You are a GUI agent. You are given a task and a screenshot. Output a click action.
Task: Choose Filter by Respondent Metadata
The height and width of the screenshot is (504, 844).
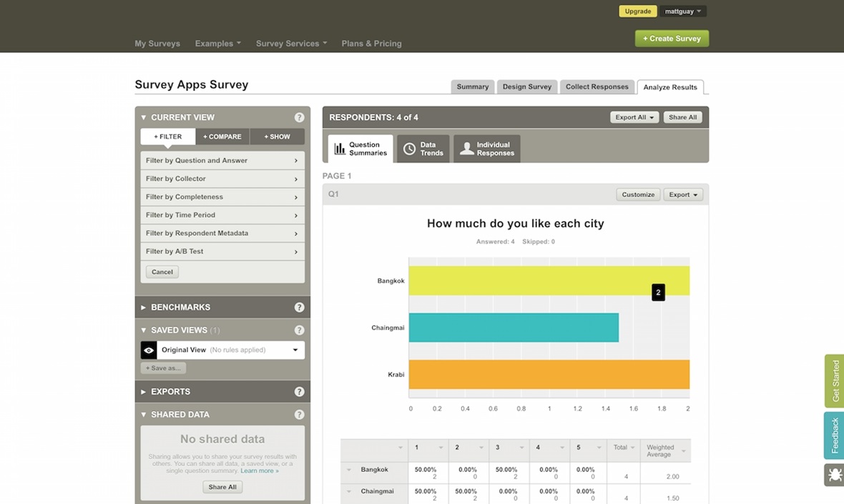tap(222, 234)
